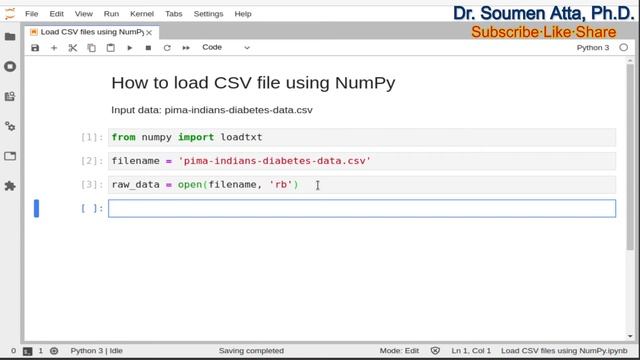Open the View menu
Image resolution: width=640 pixels, height=360 pixels.
84,14
